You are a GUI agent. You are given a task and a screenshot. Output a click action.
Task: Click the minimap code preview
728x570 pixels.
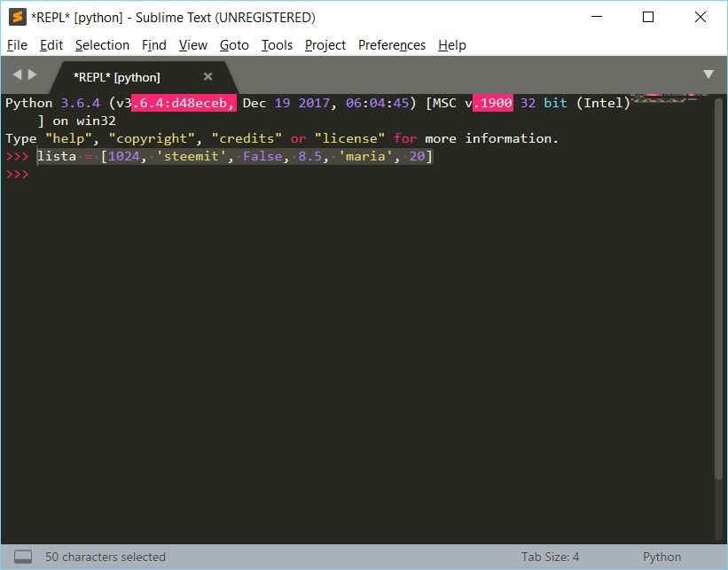[669, 98]
